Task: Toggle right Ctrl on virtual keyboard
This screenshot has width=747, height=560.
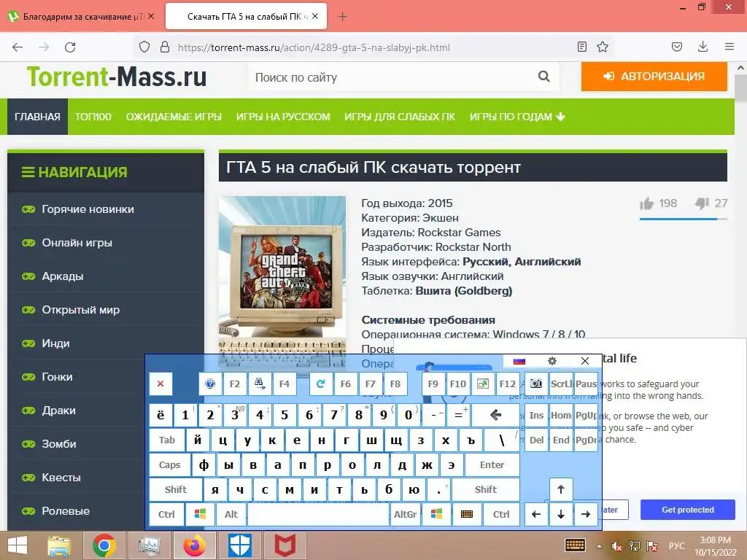Action: point(501,514)
